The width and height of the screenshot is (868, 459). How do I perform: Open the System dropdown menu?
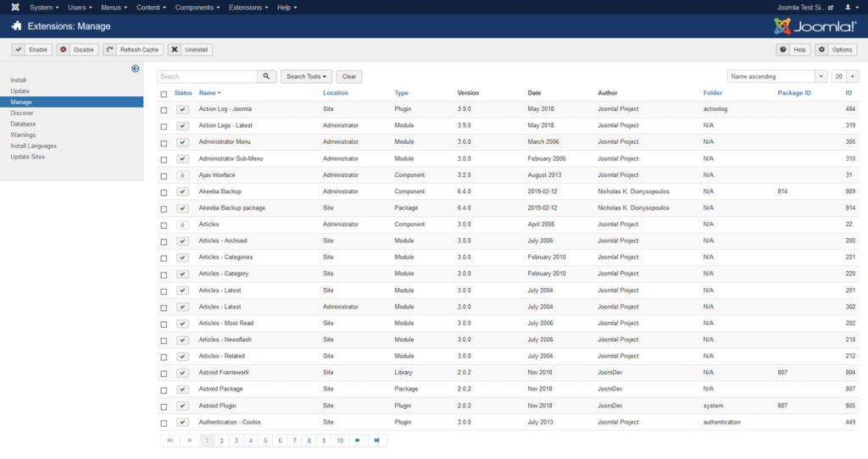coord(44,7)
